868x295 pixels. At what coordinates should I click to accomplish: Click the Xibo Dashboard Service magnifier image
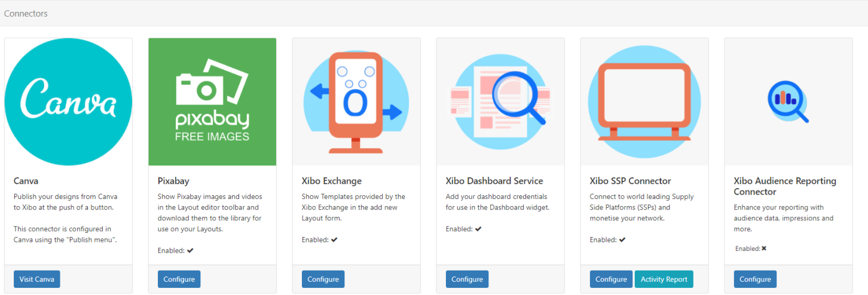(x=500, y=102)
